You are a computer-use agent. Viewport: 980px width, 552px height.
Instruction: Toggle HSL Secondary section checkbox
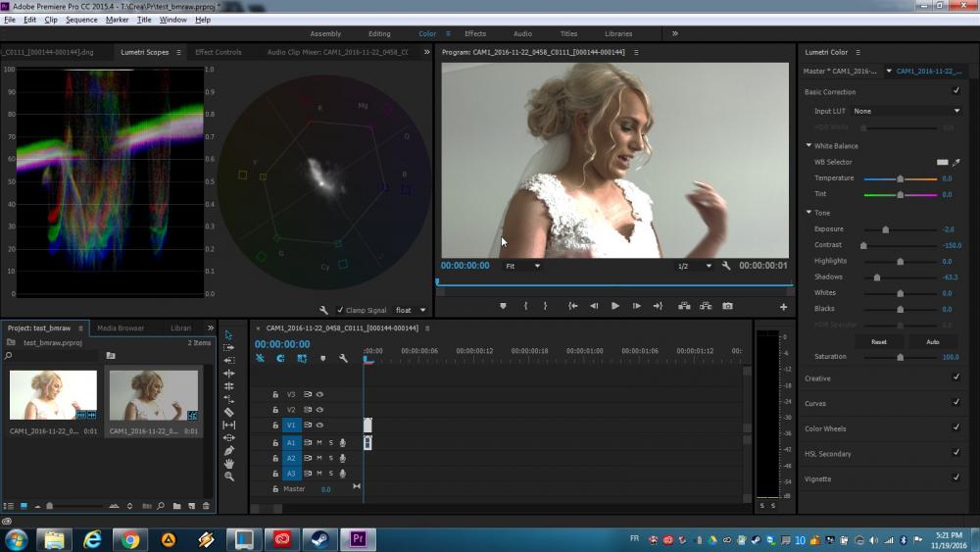coord(955,451)
